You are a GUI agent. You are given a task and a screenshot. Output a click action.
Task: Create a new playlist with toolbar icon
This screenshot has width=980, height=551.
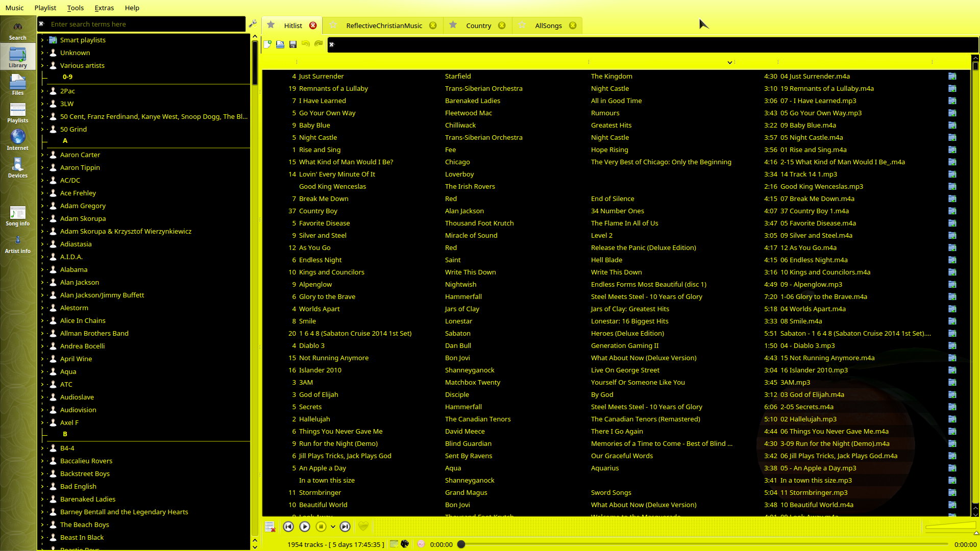267,44
